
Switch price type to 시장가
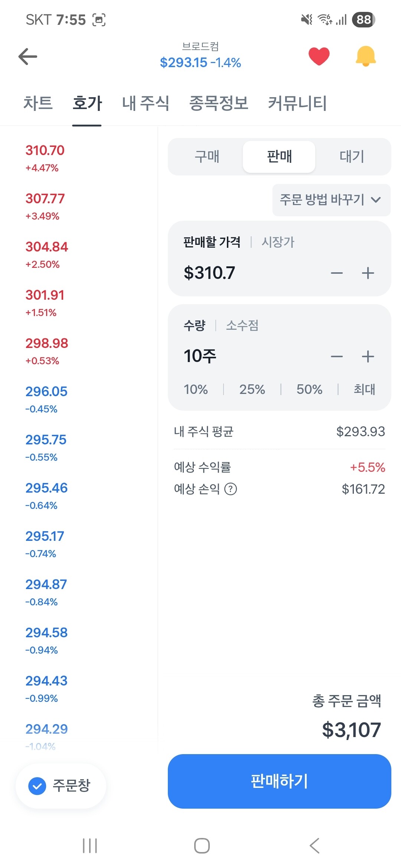pos(278,242)
